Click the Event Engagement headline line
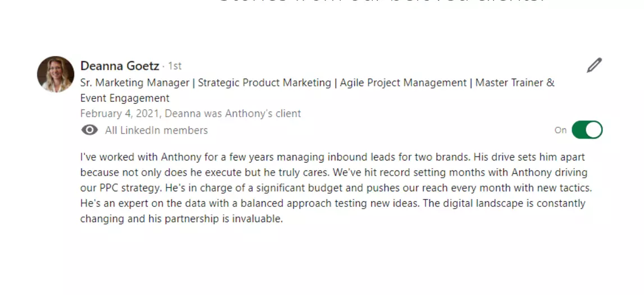The height and width of the screenshot is (295, 644). pyautogui.click(x=125, y=98)
